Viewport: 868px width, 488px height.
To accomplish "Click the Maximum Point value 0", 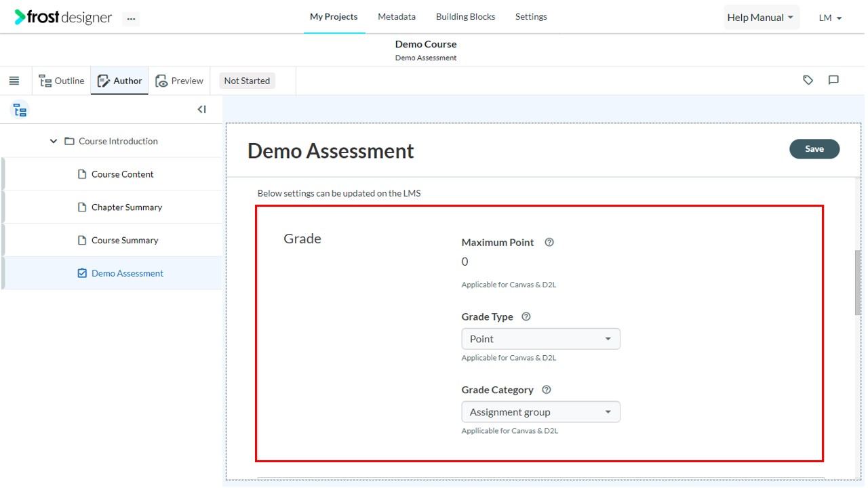I will (x=465, y=262).
